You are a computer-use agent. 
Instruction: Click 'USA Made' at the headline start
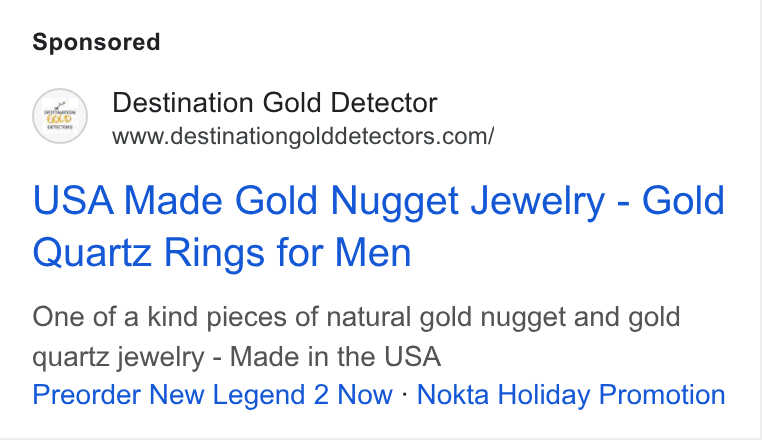point(128,201)
